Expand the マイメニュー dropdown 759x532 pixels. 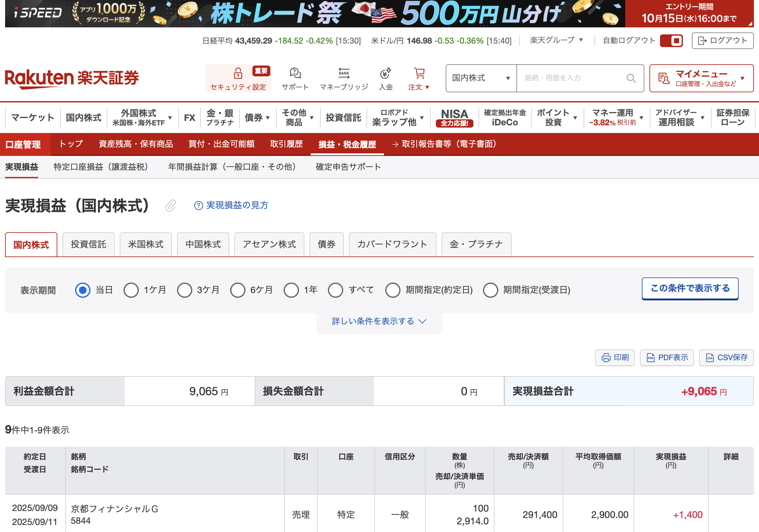click(x=701, y=78)
